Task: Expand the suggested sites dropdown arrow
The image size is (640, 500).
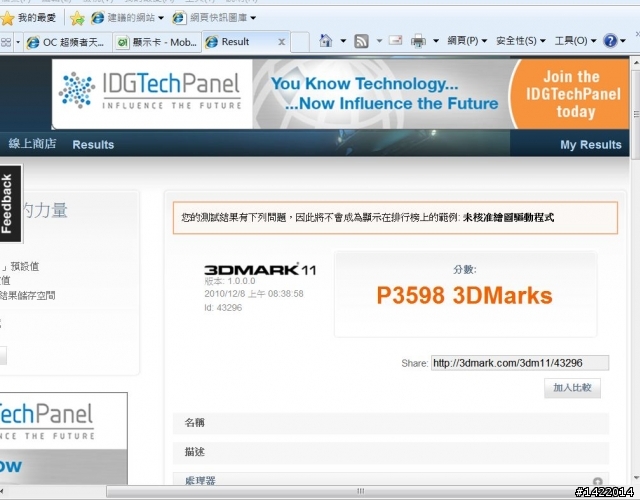Action: tap(161, 18)
